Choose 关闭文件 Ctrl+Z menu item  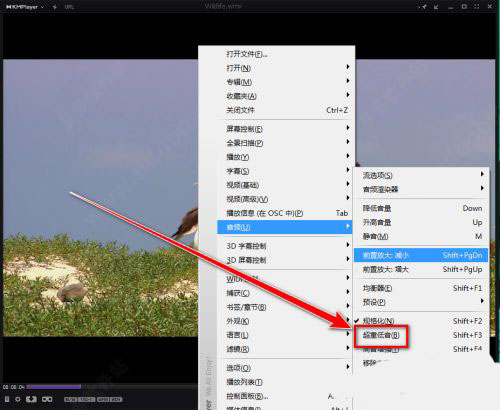click(x=286, y=110)
